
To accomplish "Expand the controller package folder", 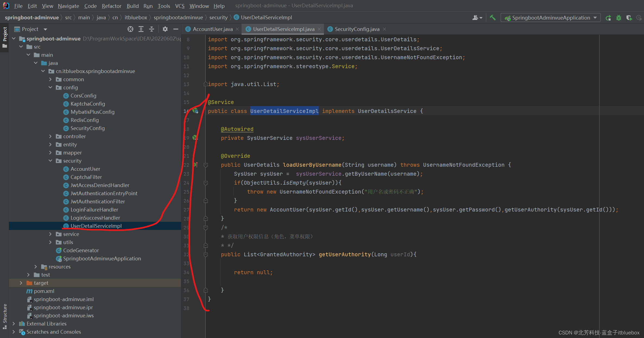I will [x=50, y=136].
